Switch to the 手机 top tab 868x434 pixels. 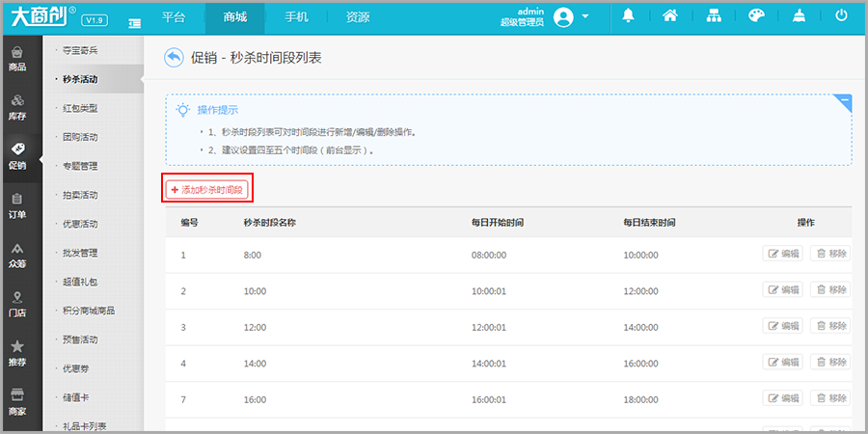click(297, 17)
